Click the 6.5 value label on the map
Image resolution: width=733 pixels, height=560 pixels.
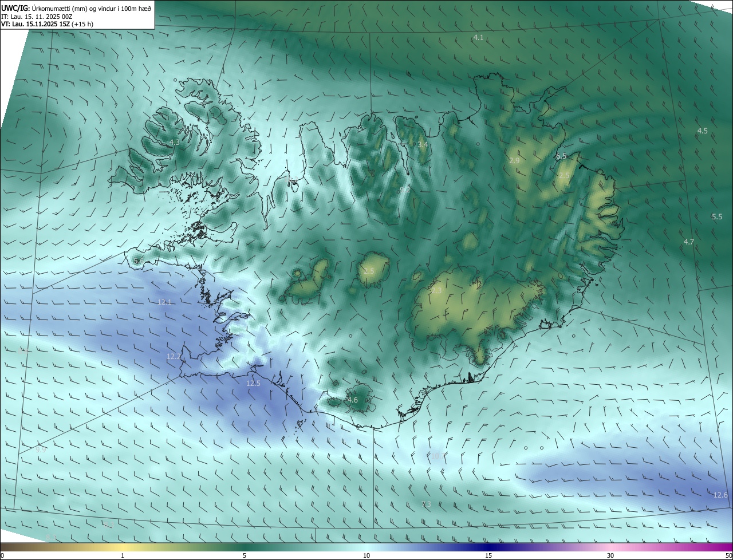pyautogui.click(x=561, y=156)
